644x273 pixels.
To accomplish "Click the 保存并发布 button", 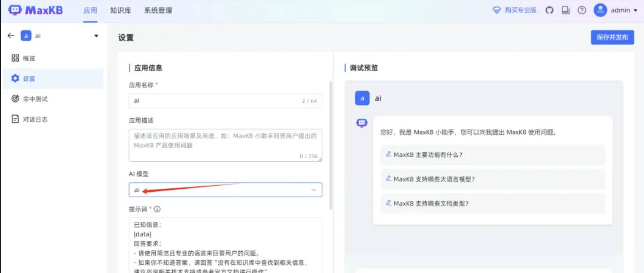I will [x=612, y=37].
